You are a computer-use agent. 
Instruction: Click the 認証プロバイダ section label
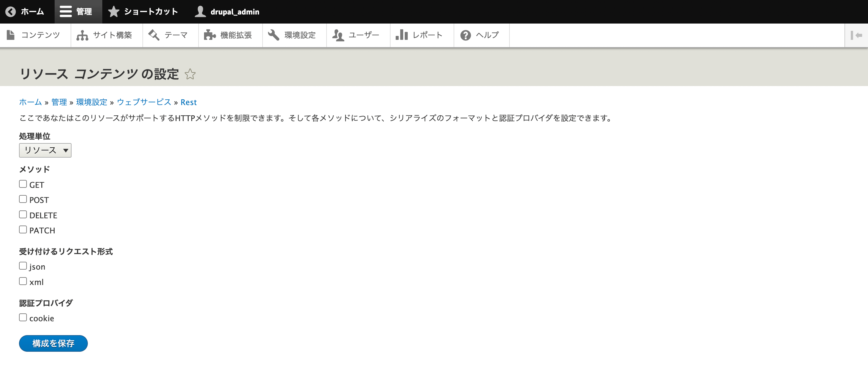coord(46,303)
